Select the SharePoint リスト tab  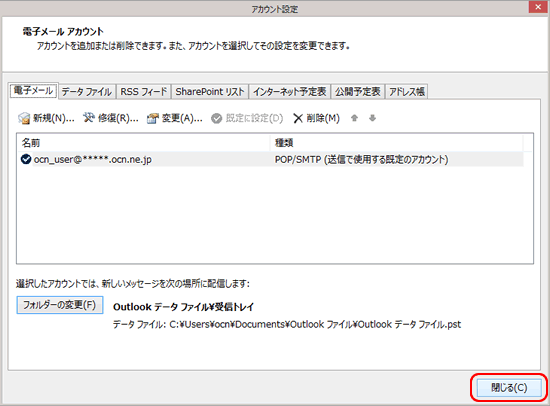210,92
